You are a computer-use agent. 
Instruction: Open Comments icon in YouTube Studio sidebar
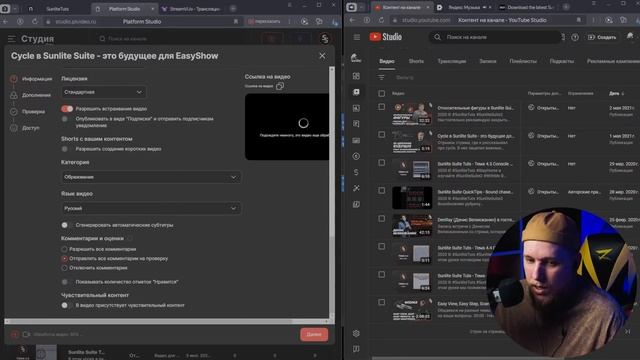(356, 124)
